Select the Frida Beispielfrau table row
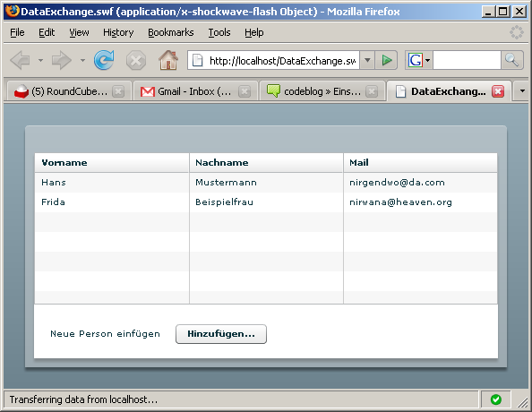532x412 pixels. pos(266,202)
